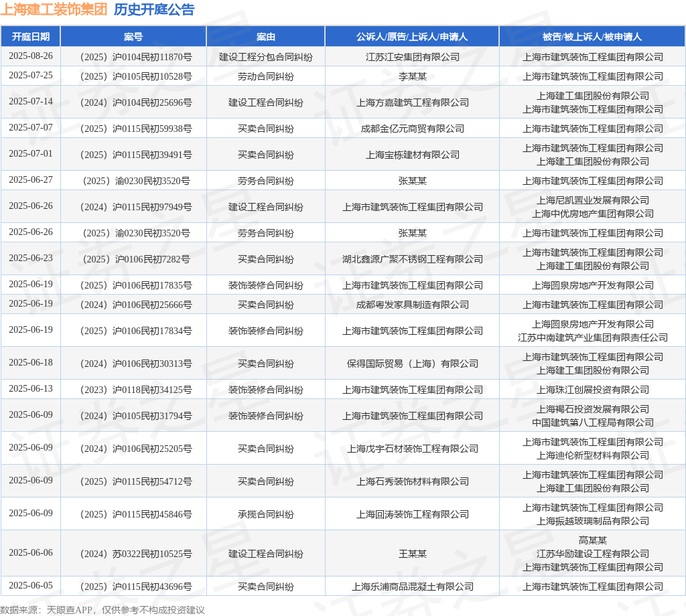Image resolution: width=686 pixels, height=616 pixels.
Task: Click plaintiff 上海石秀装饰材料有限公司
Action: (412, 482)
